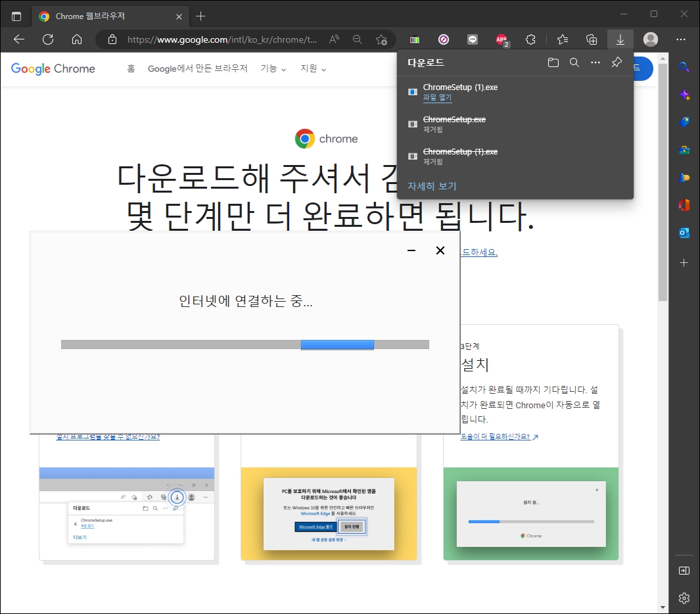
Task: Click the zoom out magnifier icon
Action: point(357,39)
